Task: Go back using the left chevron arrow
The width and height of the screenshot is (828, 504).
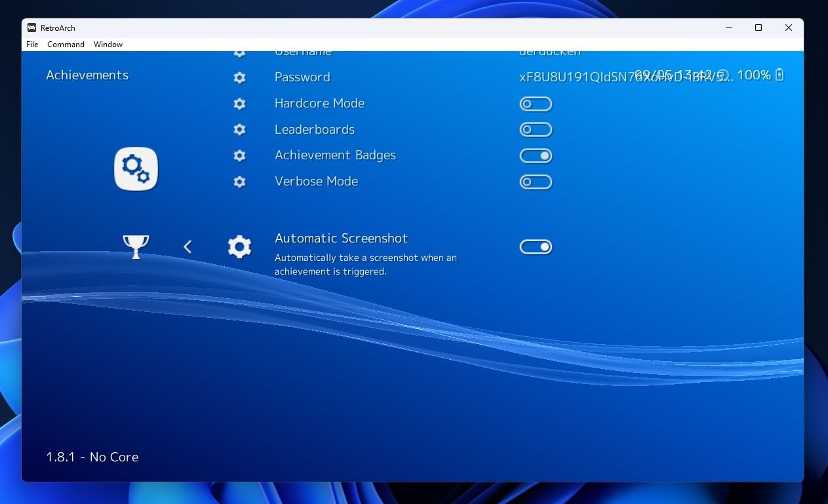Action: pos(187,246)
